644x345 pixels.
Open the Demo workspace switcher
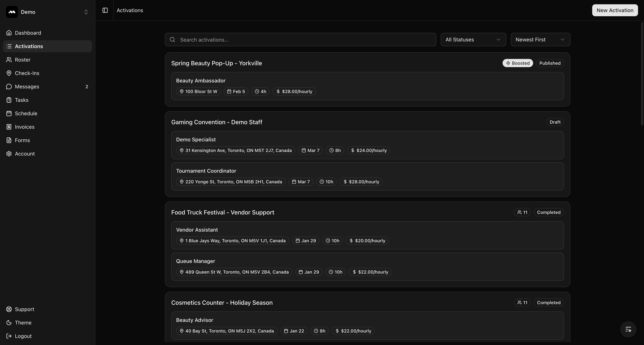click(x=47, y=12)
